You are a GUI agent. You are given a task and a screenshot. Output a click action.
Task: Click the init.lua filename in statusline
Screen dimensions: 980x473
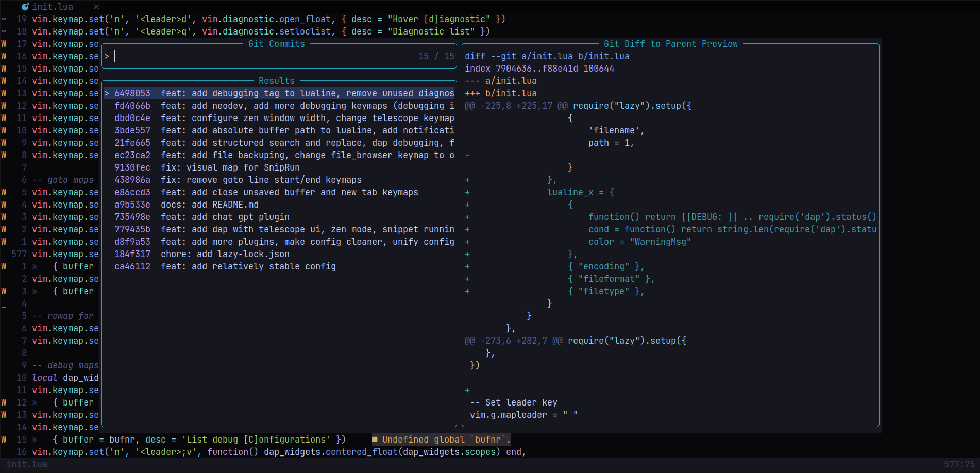tap(27, 464)
